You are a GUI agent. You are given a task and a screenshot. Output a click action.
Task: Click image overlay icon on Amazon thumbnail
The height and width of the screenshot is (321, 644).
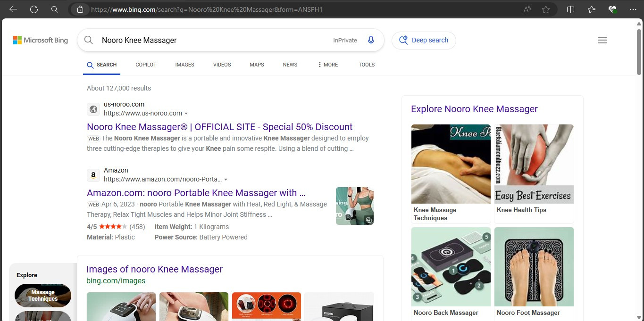(368, 220)
